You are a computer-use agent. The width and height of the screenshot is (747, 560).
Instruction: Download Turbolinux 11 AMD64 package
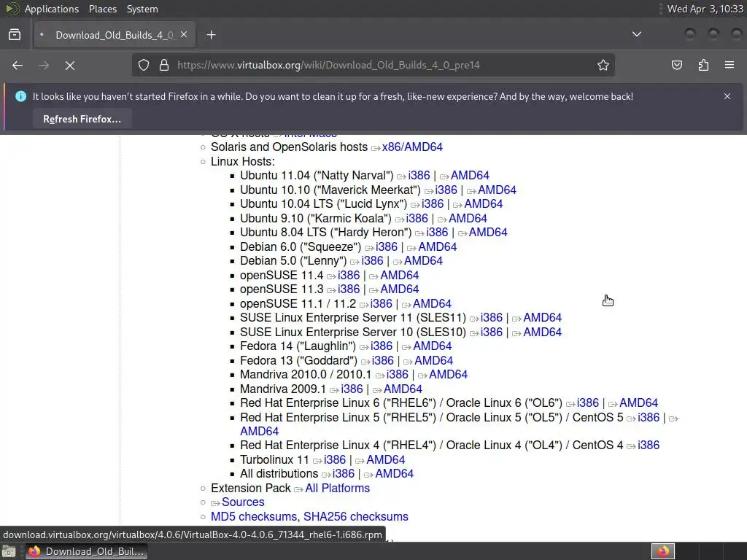click(x=385, y=459)
